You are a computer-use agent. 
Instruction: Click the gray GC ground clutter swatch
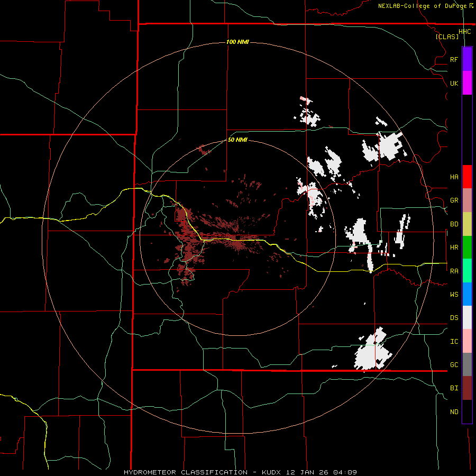[x=467, y=364]
